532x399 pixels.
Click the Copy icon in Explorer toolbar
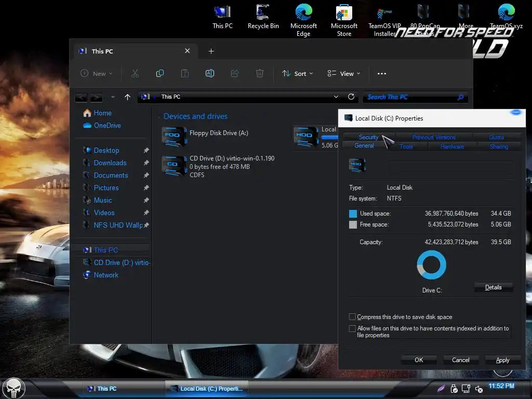[x=160, y=73]
